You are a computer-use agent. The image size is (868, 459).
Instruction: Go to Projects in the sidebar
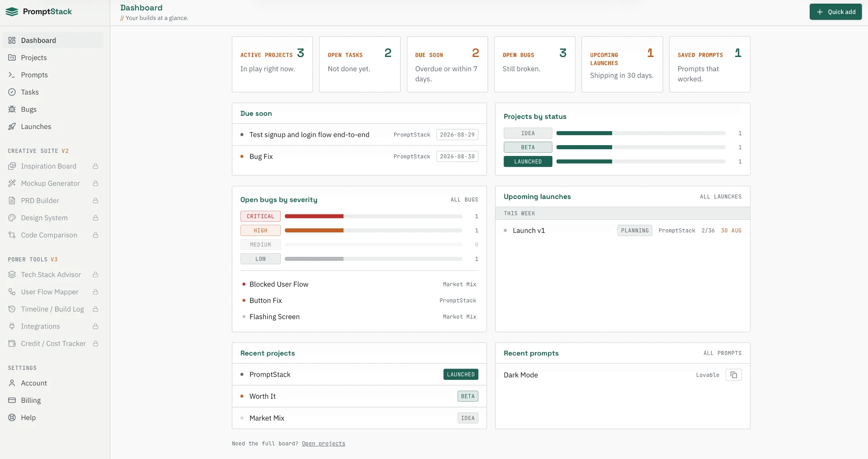53,57
